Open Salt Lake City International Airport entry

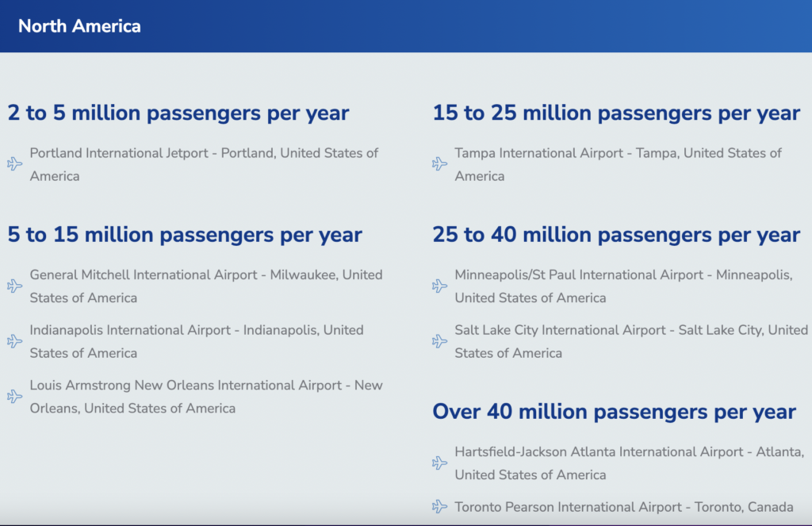coord(631,341)
